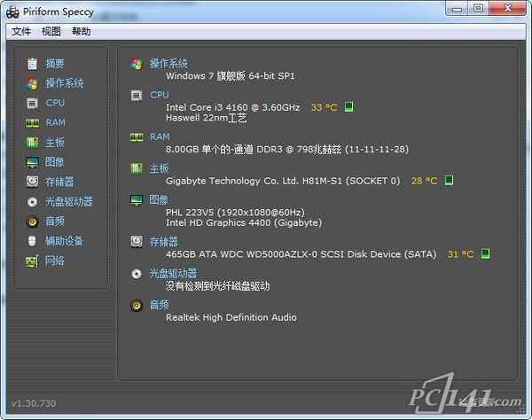Viewport: 532px width, 420px height.
Task: Click the 33 °C CPU temperature
Action: (324, 107)
